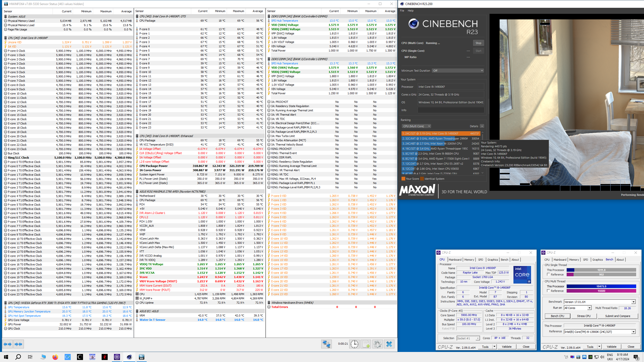Viewport: 644px width, 362px height.
Task: Click the Intel Core i9 logo in CPU-Z
Action: click(x=522, y=275)
